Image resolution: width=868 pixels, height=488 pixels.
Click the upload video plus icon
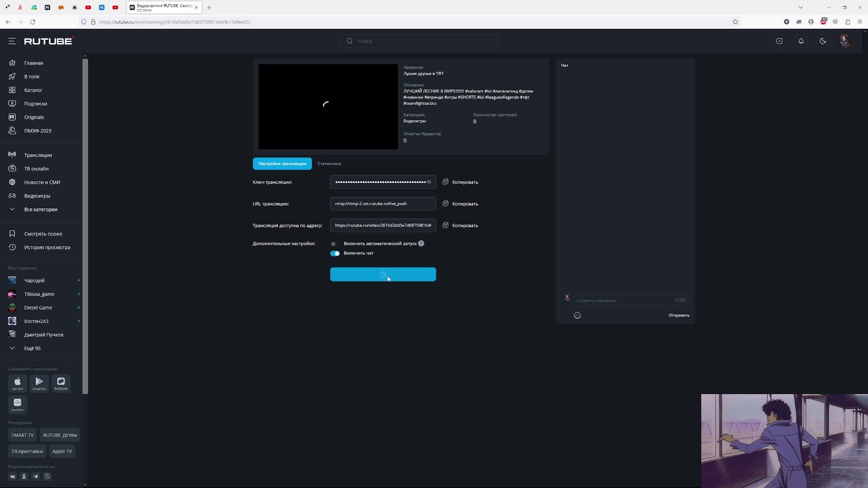click(x=779, y=41)
